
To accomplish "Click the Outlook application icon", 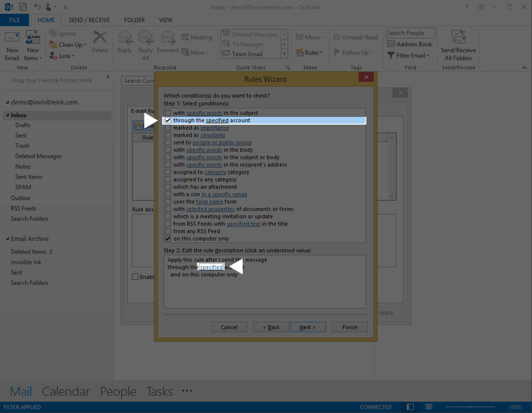I will 9,7.
